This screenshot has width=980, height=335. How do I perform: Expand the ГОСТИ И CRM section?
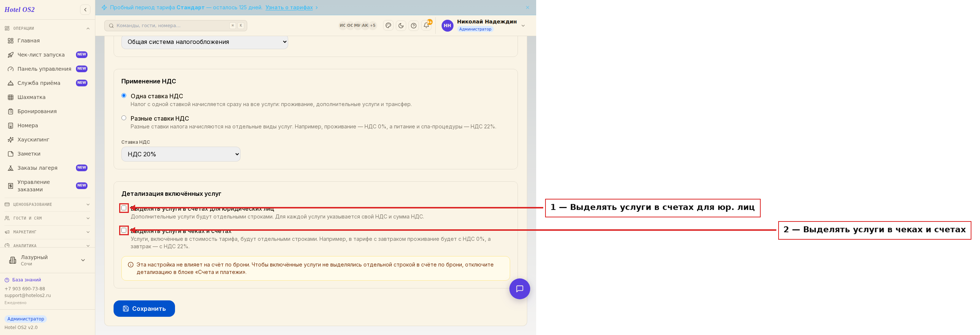[x=47, y=218]
